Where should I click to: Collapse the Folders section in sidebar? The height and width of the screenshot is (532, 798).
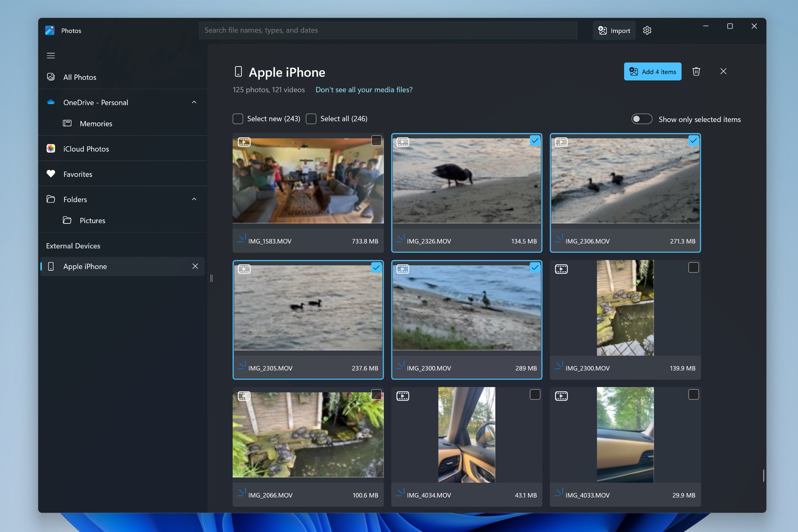194,199
